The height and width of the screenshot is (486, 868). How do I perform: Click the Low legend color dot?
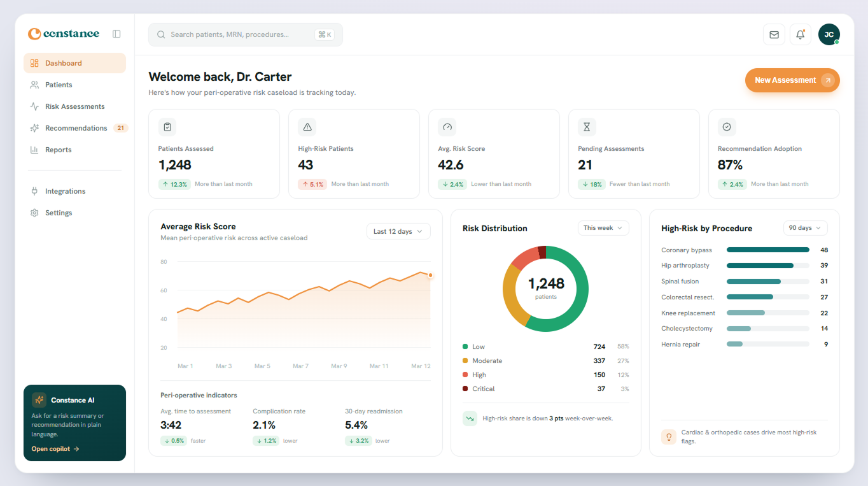point(465,347)
